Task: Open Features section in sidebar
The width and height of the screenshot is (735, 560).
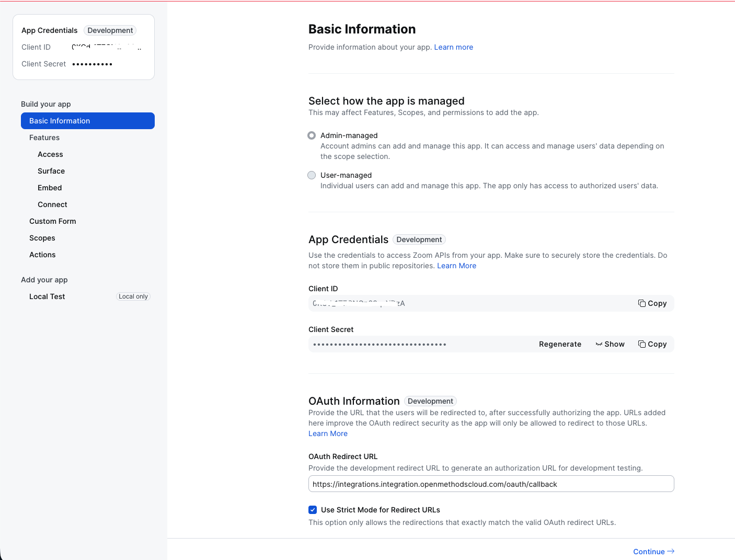Action: (44, 138)
